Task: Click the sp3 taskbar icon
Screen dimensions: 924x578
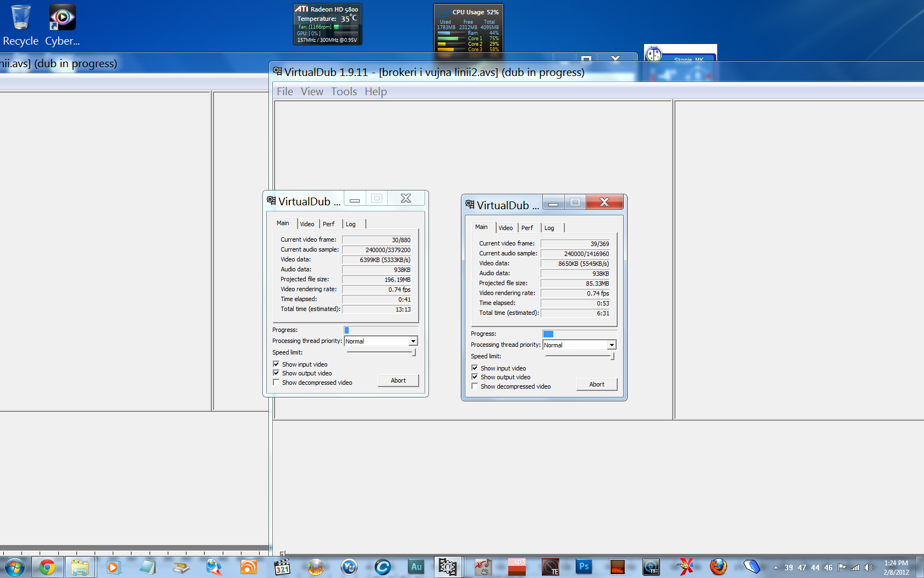Action: click(517, 566)
